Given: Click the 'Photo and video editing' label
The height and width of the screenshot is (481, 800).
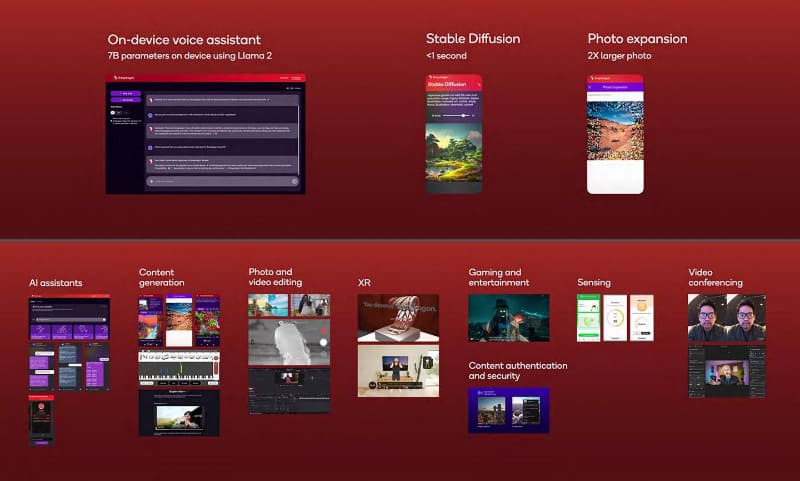Looking at the screenshot, I should point(276,277).
